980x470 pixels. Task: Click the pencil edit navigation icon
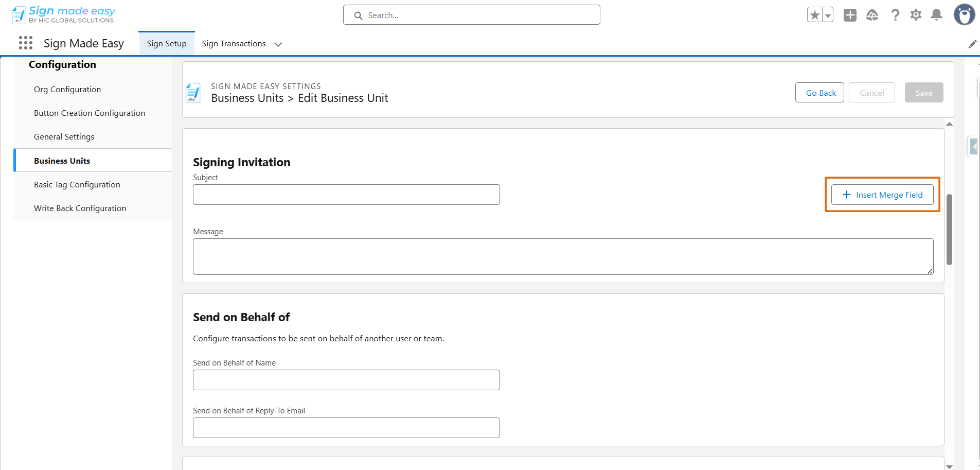click(x=972, y=44)
